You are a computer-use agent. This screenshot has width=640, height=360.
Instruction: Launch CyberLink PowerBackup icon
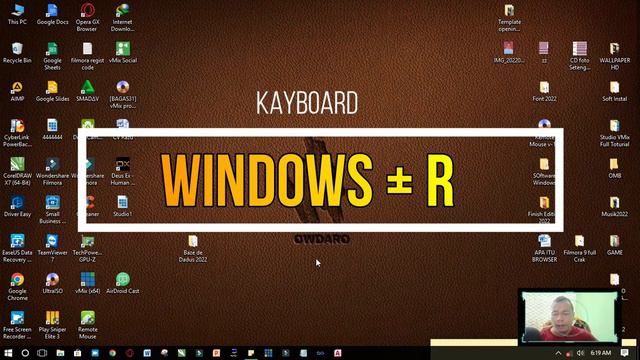pyautogui.click(x=17, y=133)
